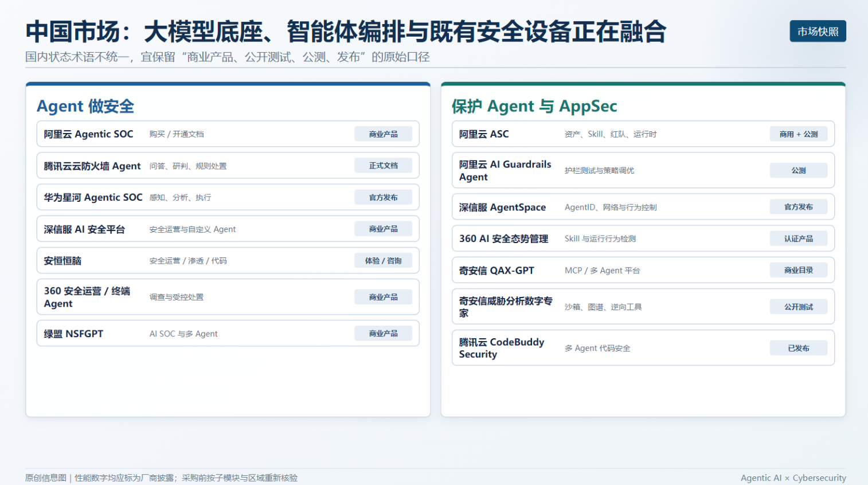Image resolution: width=868 pixels, height=485 pixels.
Task: Select the 奇安信 QAX-GPT product name
Action: click(496, 271)
